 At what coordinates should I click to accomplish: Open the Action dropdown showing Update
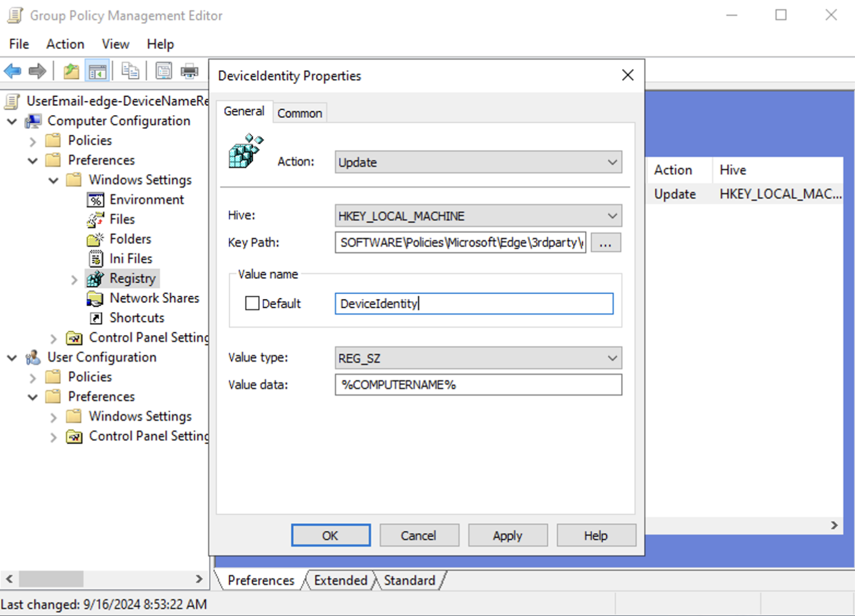478,162
